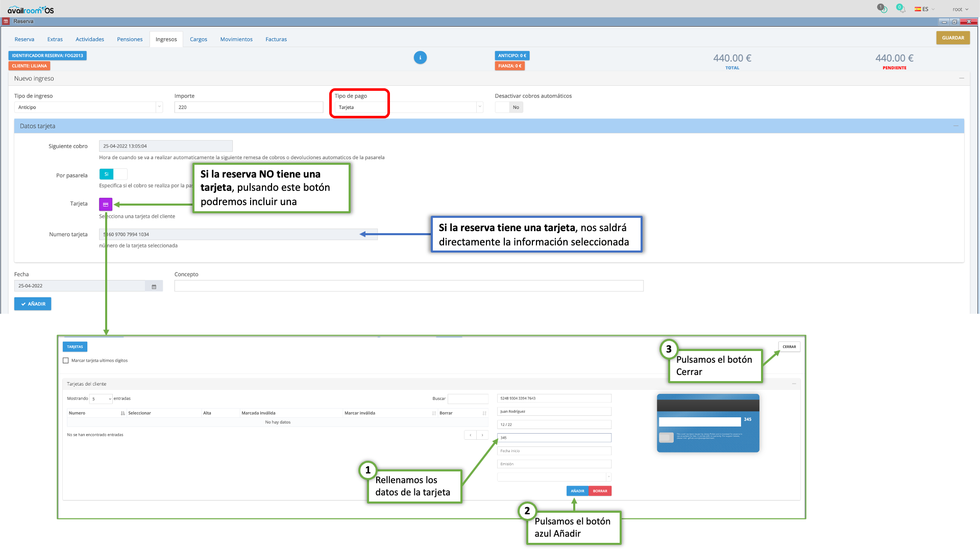This screenshot has width=980, height=551.
Task: Click the purple card selector button
Action: (106, 204)
